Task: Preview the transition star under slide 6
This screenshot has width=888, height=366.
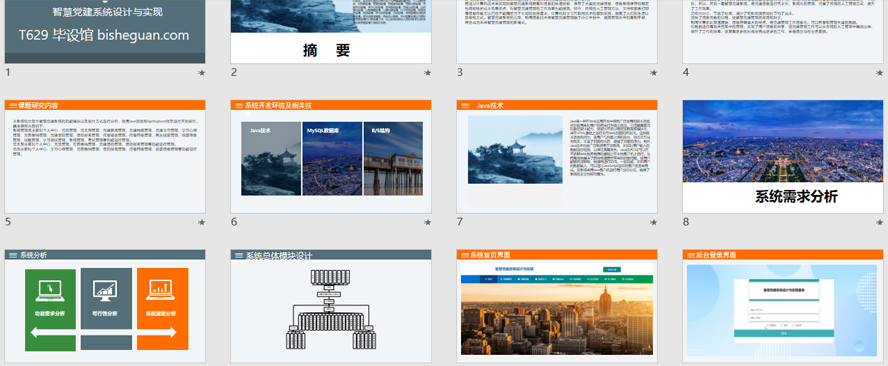Action: [x=428, y=223]
